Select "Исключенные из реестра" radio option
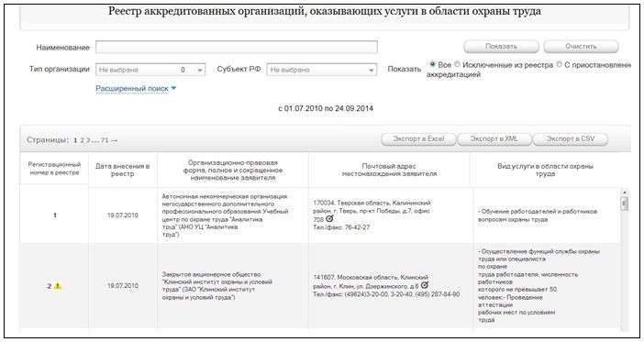 [x=457, y=64]
